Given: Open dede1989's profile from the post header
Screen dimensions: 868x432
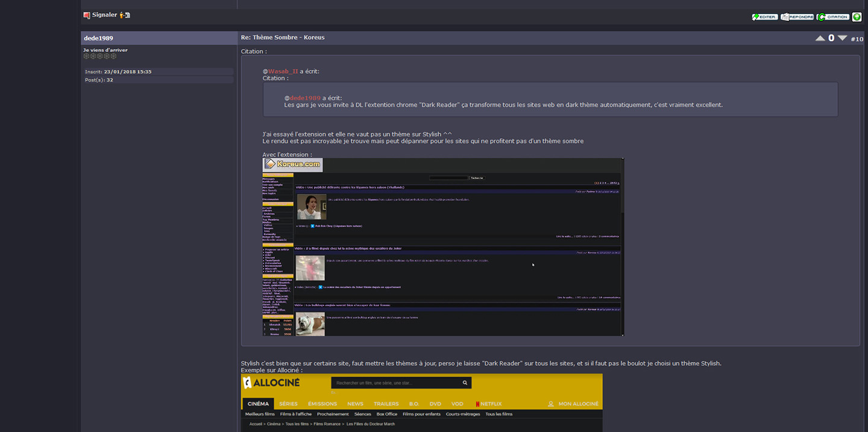Looking at the screenshot, I should (98, 38).
